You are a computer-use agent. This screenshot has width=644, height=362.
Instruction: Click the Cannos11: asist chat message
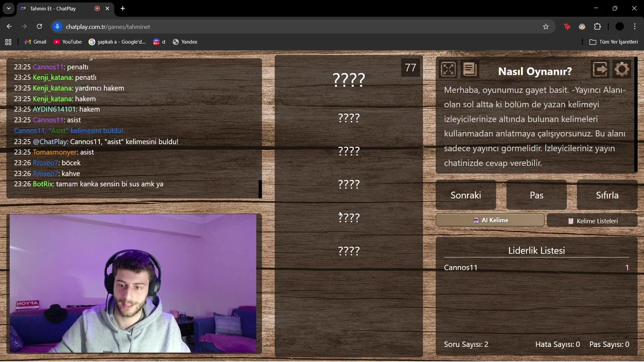click(x=47, y=120)
